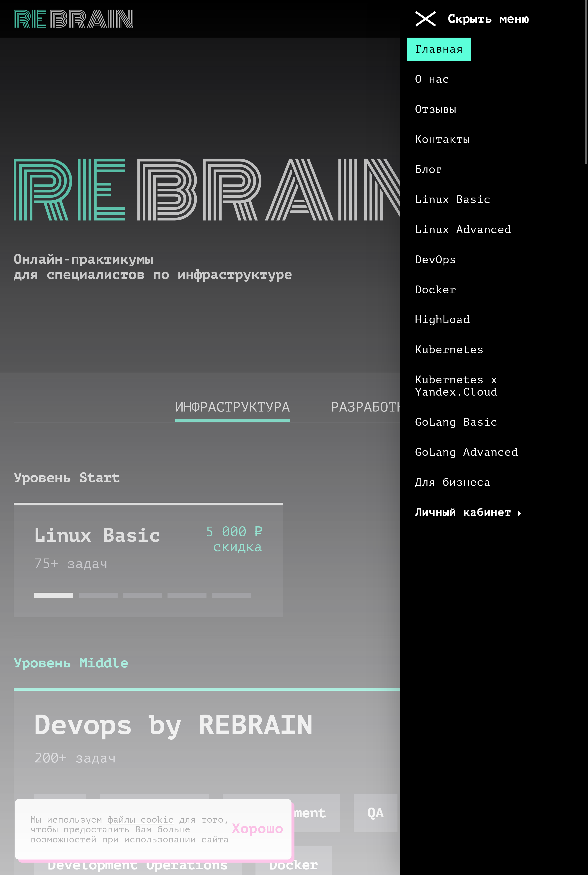The width and height of the screenshot is (588, 875).
Task: Open GoLang Basic course
Action: click(x=456, y=422)
